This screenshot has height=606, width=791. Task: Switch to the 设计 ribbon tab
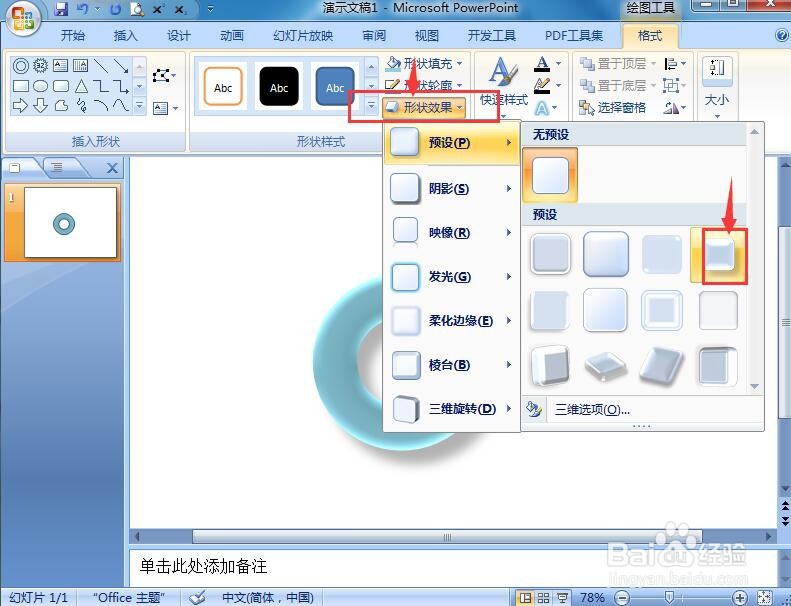pyautogui.click(x=179, y=36)
